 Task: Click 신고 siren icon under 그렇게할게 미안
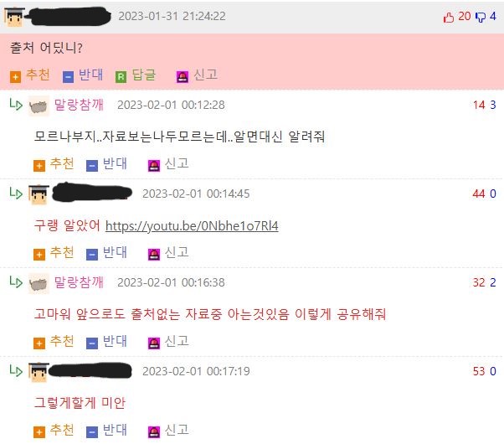click(154, 432)
